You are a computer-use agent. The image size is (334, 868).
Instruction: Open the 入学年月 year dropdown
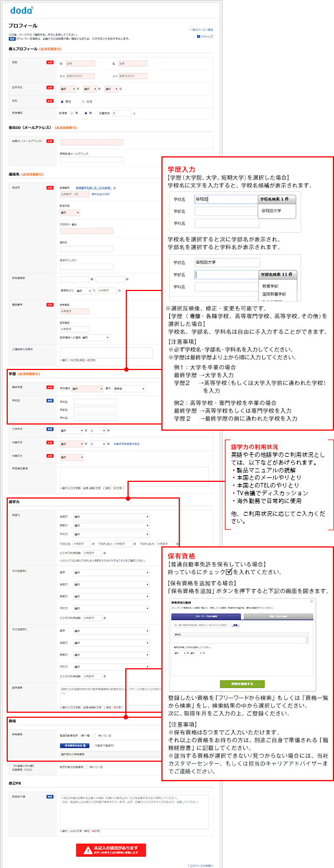click(72, 430)
